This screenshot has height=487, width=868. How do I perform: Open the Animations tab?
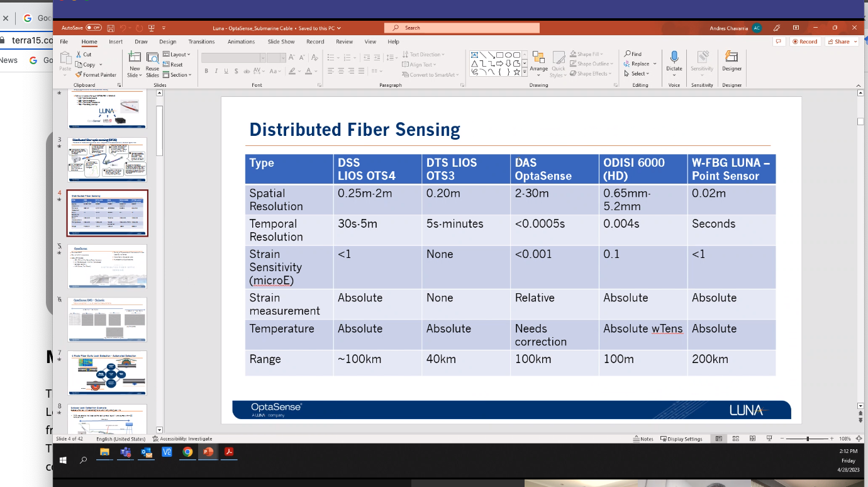click(241, 42)
